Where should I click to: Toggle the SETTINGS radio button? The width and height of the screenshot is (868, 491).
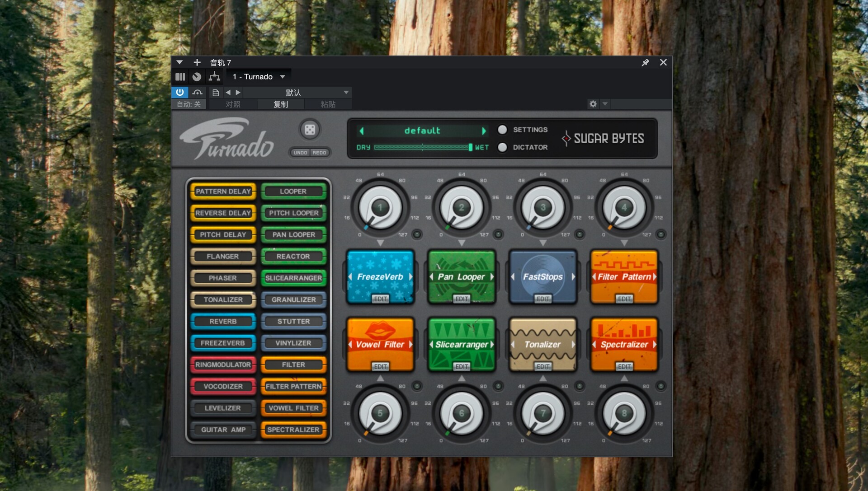pos(502,130)
